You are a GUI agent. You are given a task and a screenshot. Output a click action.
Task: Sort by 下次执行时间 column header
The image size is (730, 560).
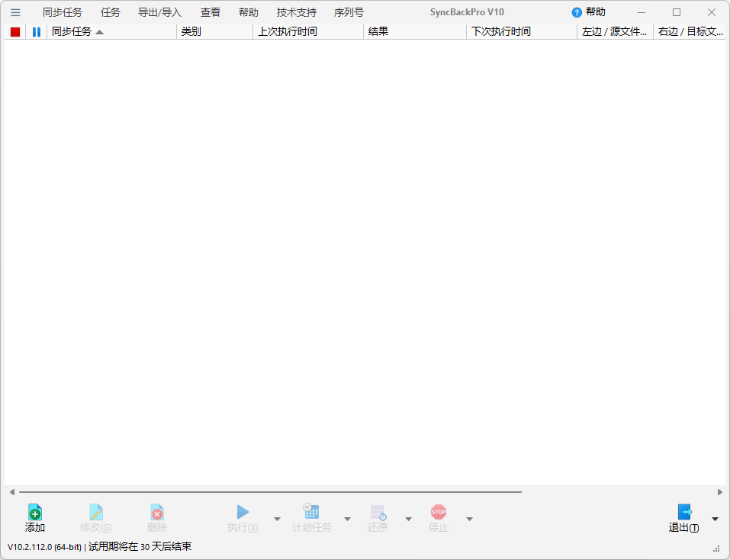(522, 31)
